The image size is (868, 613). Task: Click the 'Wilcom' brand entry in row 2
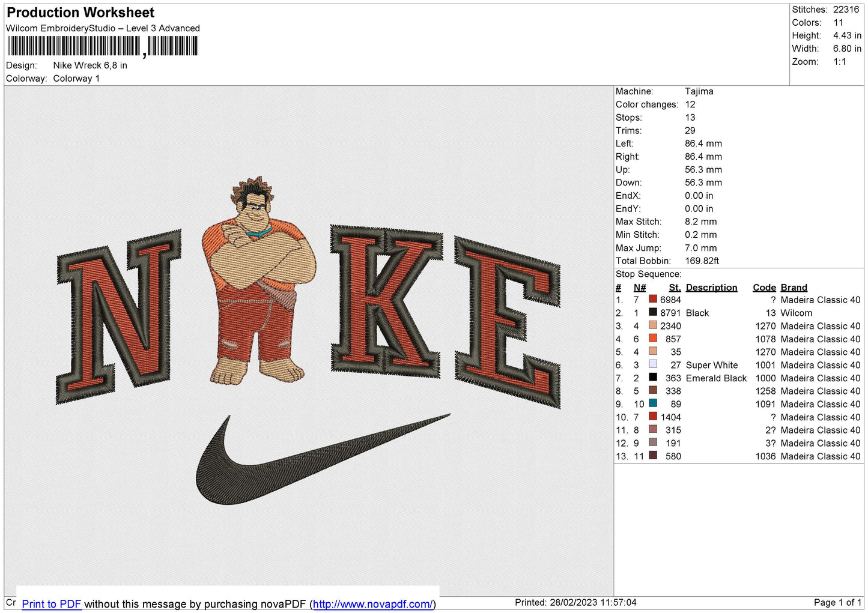(x=797, y=313)
